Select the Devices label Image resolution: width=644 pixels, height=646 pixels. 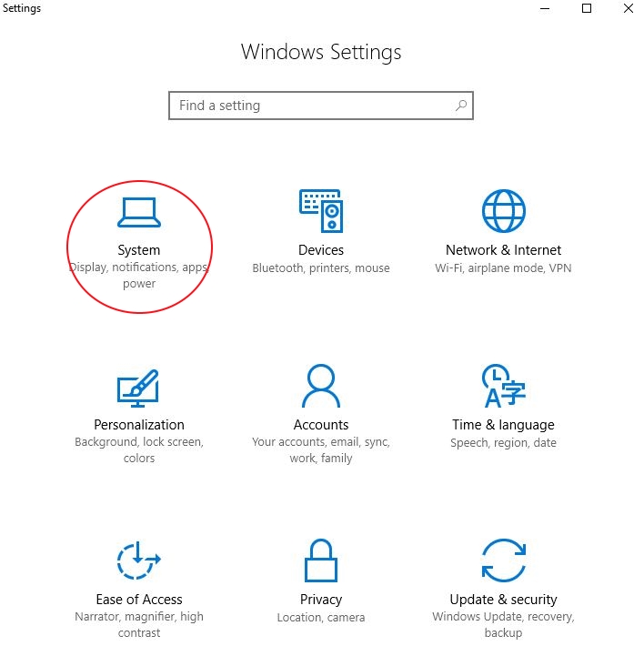[321, 250]
